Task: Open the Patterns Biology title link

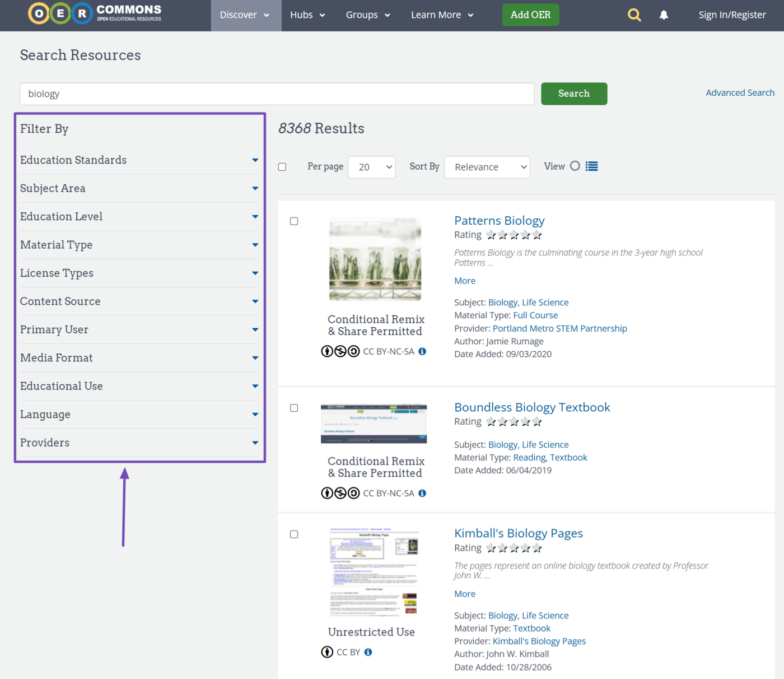Action: click(x=499, y=221)
